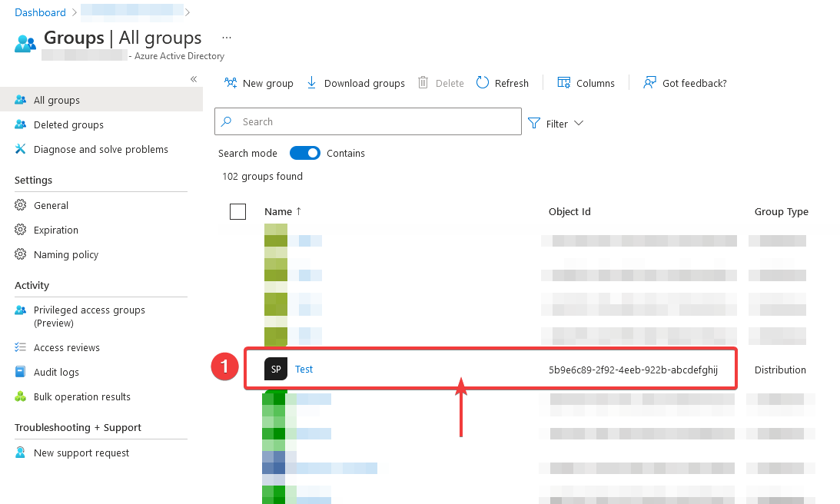840x504 pixels.
Task: Click the Refresh icon in toolbar
Action: pyautogui.click(x=483, y=83)
